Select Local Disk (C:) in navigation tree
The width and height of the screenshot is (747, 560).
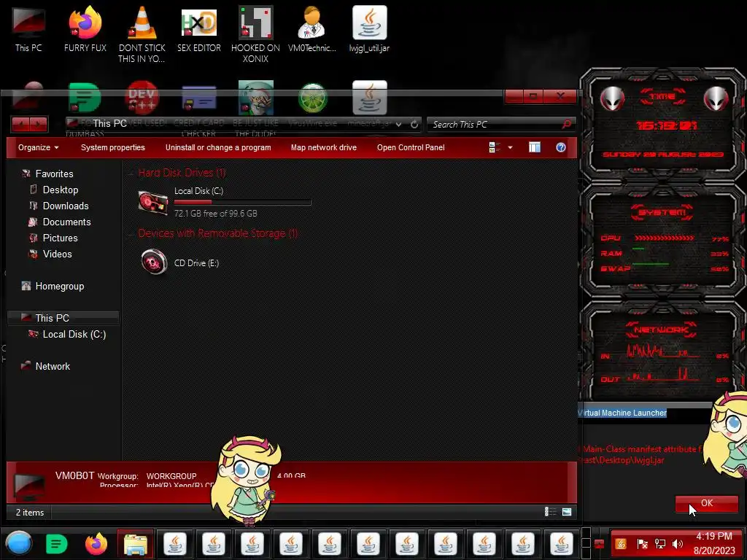[x=74, y=334]
